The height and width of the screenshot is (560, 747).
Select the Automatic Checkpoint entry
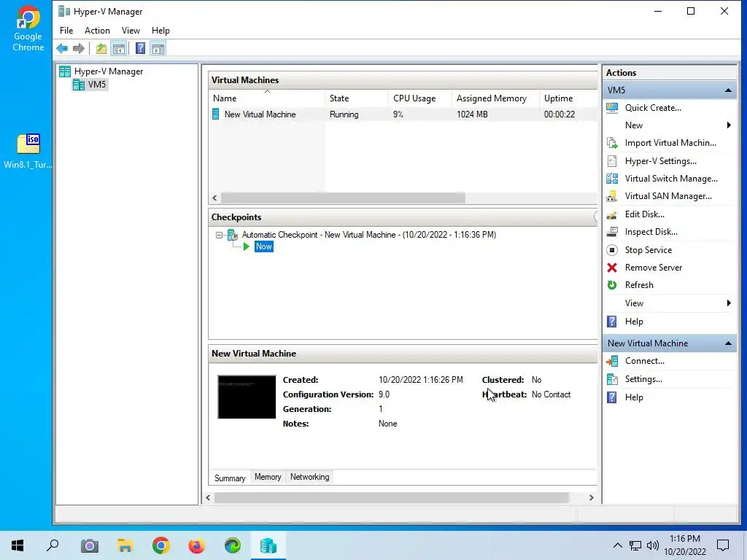pyautogui.click(x=368, y=235)
